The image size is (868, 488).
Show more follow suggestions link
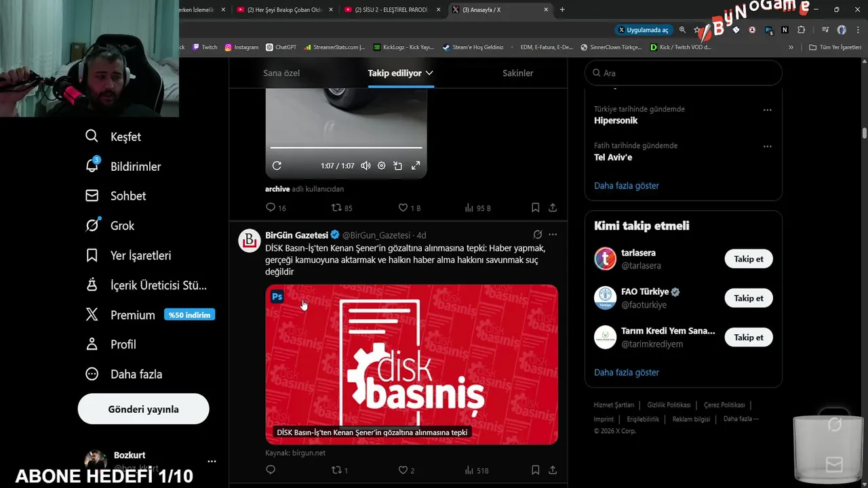[x=627, y=372]
